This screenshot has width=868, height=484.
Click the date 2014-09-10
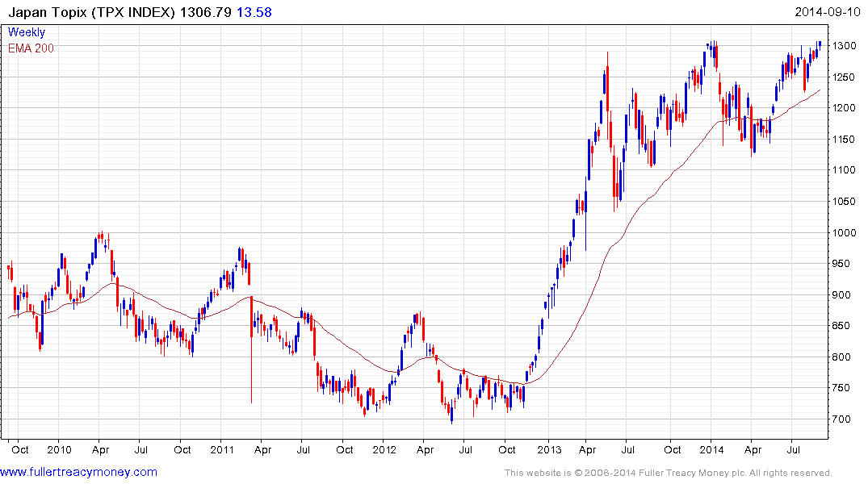tap(827, 11)
